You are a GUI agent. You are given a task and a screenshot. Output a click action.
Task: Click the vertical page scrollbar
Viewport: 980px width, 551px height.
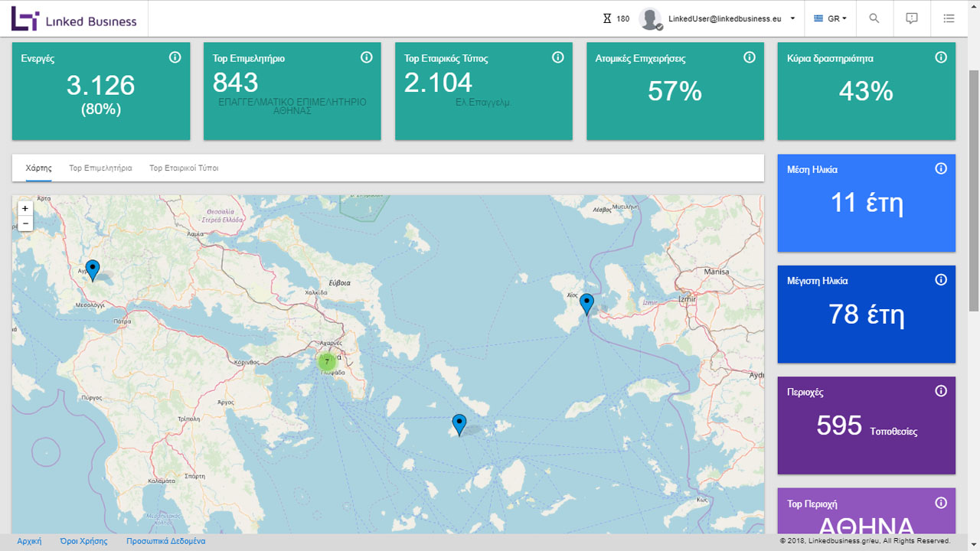click(x=974, y=191)
